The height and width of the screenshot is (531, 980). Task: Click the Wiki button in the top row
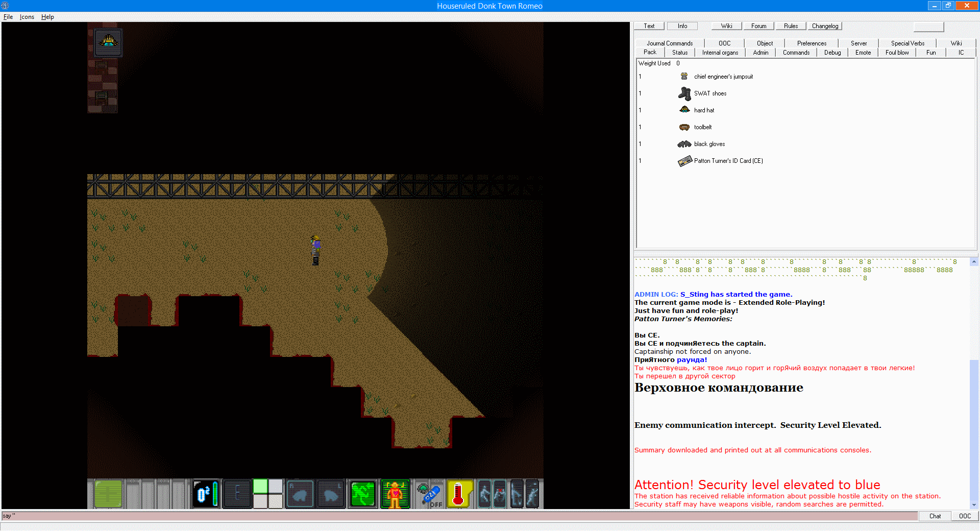click(726, 26)
